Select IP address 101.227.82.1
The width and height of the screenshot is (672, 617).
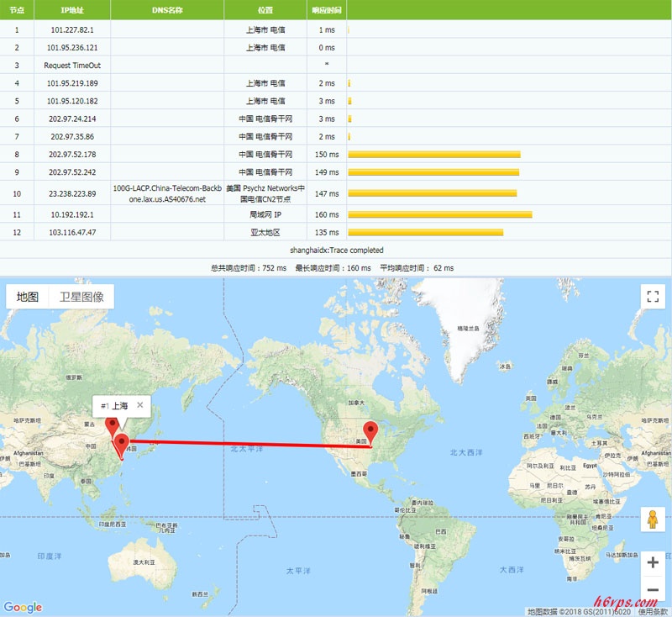[72, 30]
